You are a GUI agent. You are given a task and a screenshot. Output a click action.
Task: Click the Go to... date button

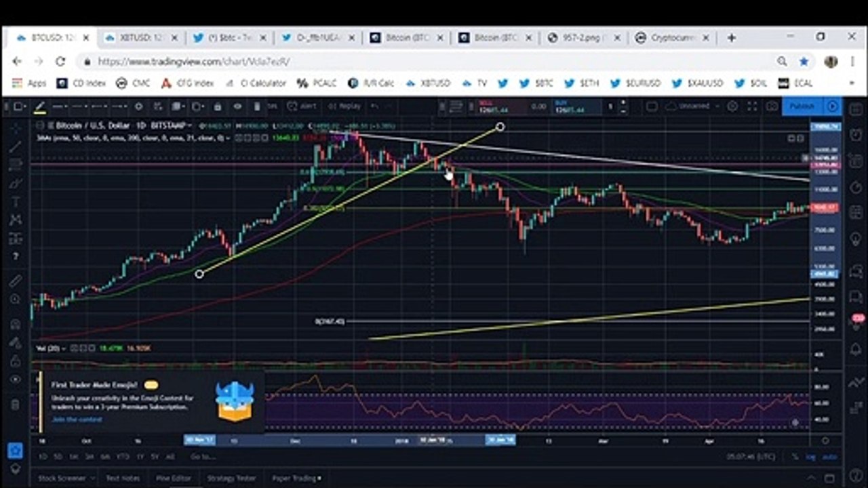[x=203, y=457]
